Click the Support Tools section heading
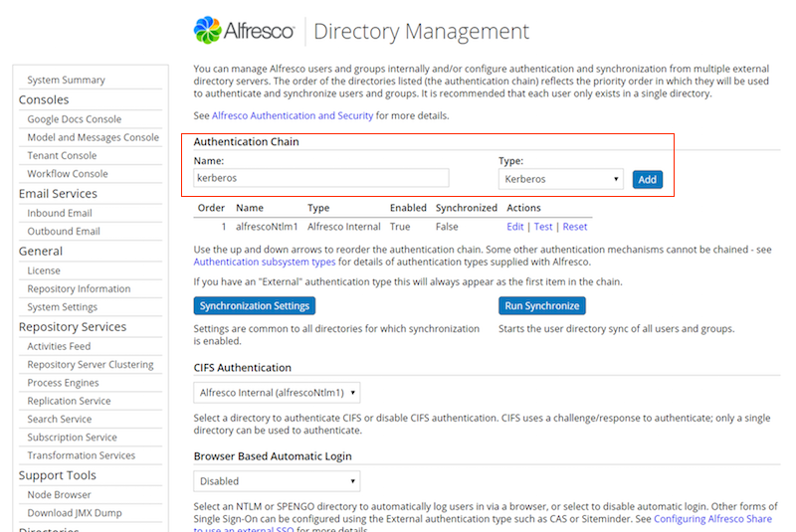Image resolution: width=796 pixels, height=532 pixels. [x=58, y=475]
